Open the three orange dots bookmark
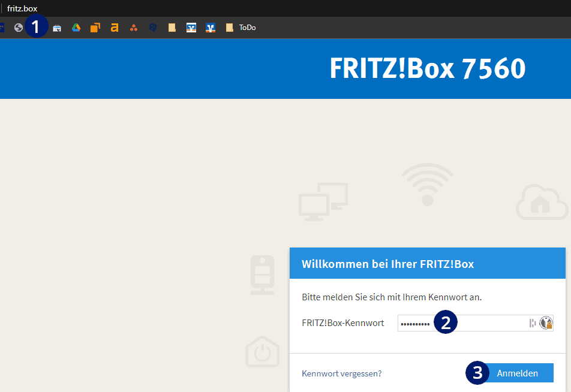The image size is (571, 392). click(x=134, y=28)
